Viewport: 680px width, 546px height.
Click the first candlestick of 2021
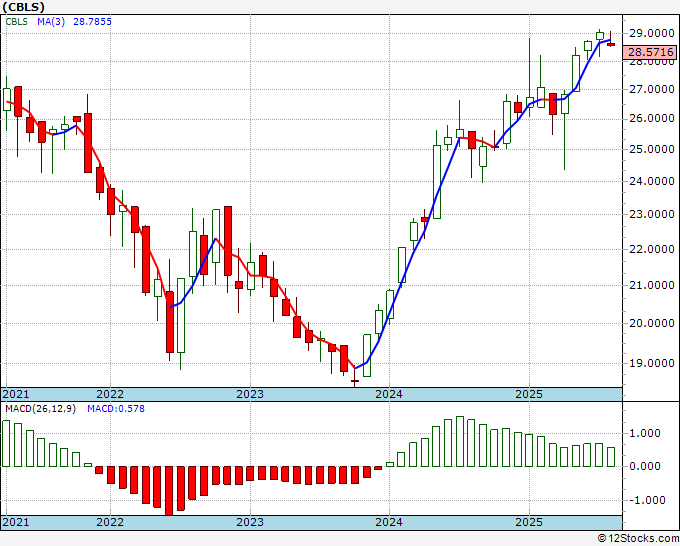7,100
